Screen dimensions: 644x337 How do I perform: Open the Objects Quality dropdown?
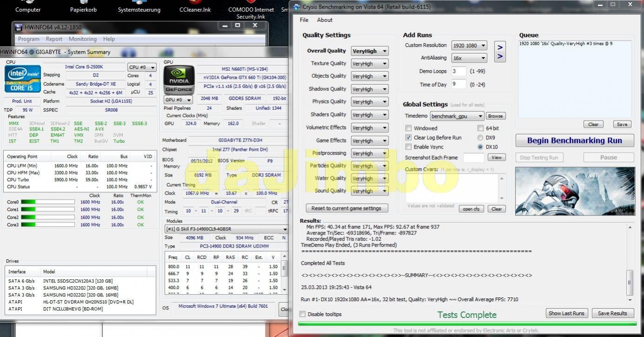pyautogui.click(x=369, y=76)
